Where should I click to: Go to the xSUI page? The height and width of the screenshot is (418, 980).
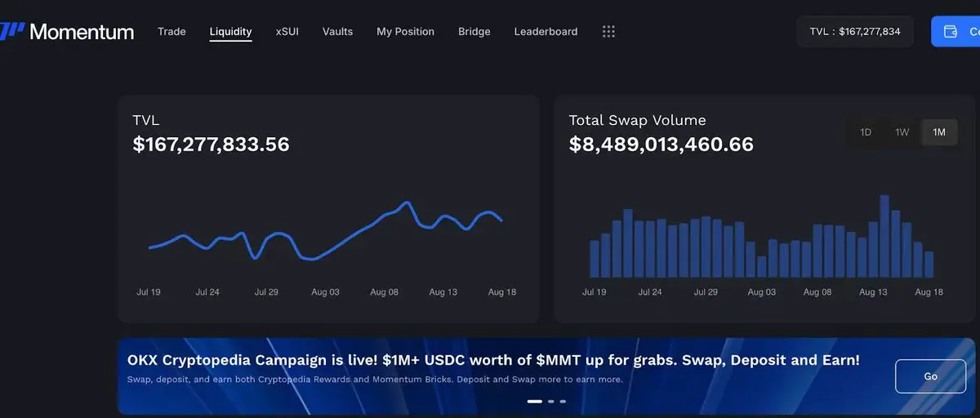coord(287,32)
